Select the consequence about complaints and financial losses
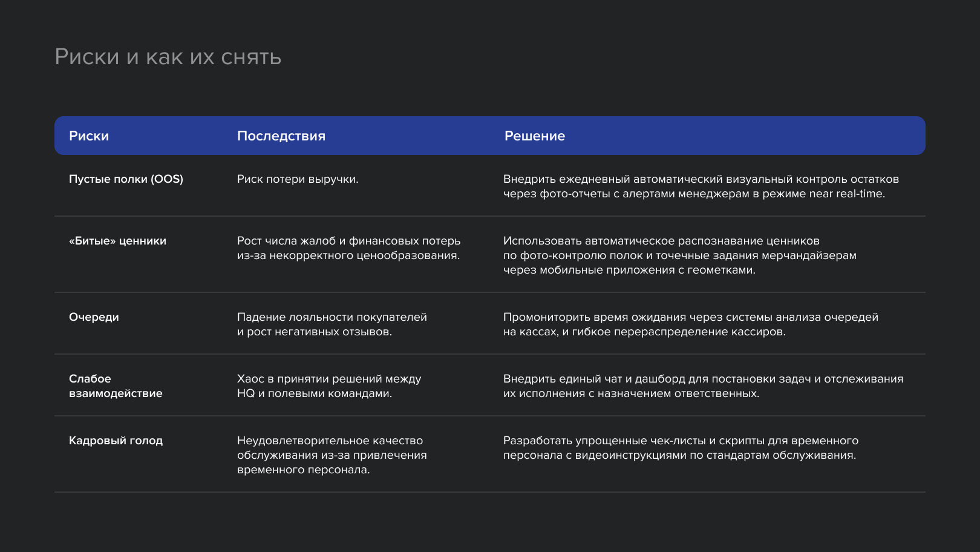Image resolution: width=980 pixels, height=552 pixels. tap(348, 248)
